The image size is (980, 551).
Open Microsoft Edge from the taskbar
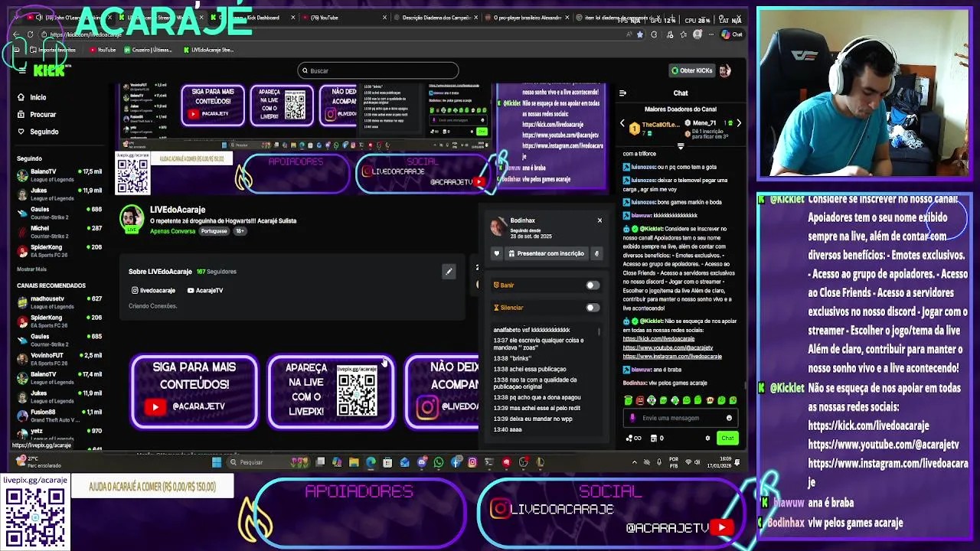[x=371, y=462]
